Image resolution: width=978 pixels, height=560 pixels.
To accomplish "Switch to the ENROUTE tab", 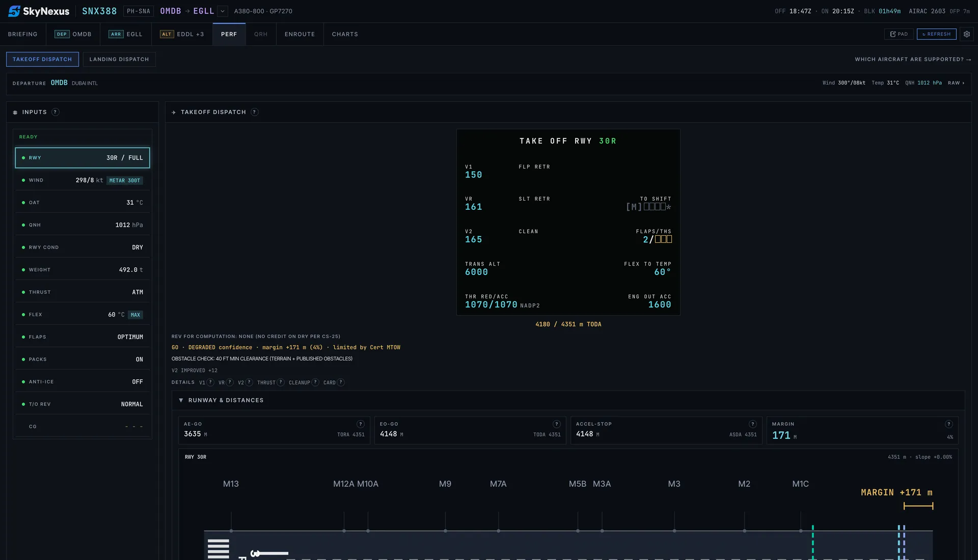I will (x=300, y=34).
